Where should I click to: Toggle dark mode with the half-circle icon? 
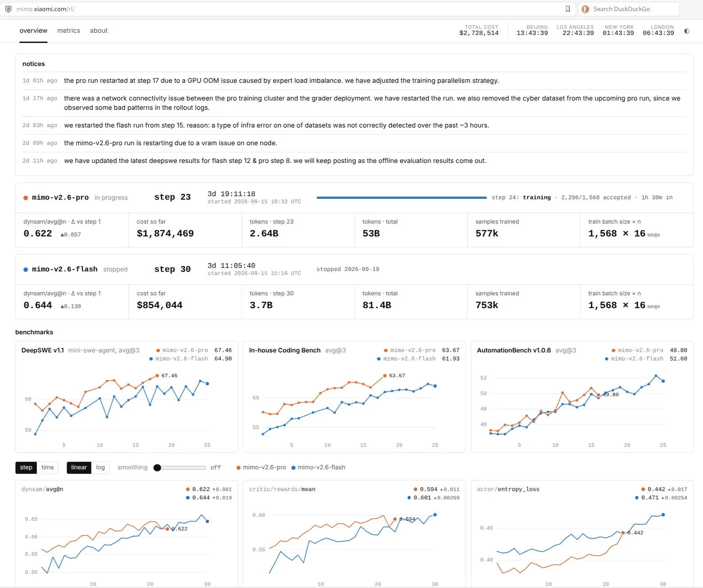coord(687,31)
